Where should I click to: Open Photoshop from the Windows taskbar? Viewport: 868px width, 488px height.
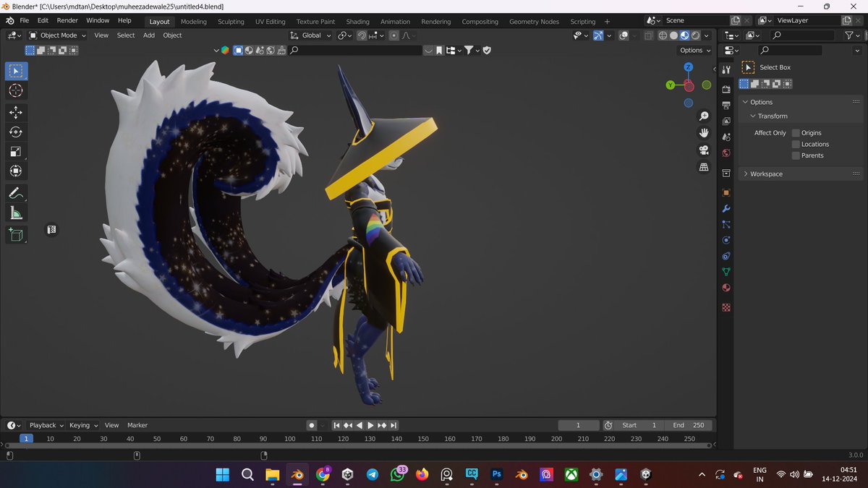click(x=496, y=474)
